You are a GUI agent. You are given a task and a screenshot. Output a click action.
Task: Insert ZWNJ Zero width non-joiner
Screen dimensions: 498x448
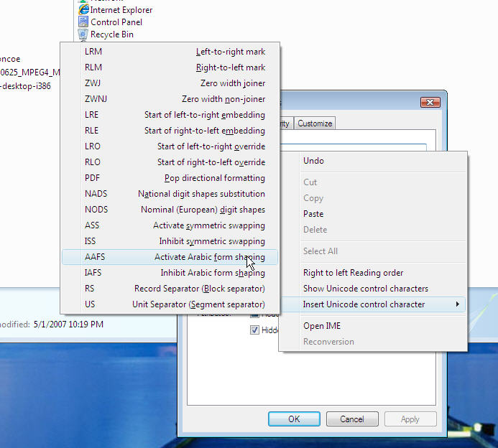click(170, 99)
